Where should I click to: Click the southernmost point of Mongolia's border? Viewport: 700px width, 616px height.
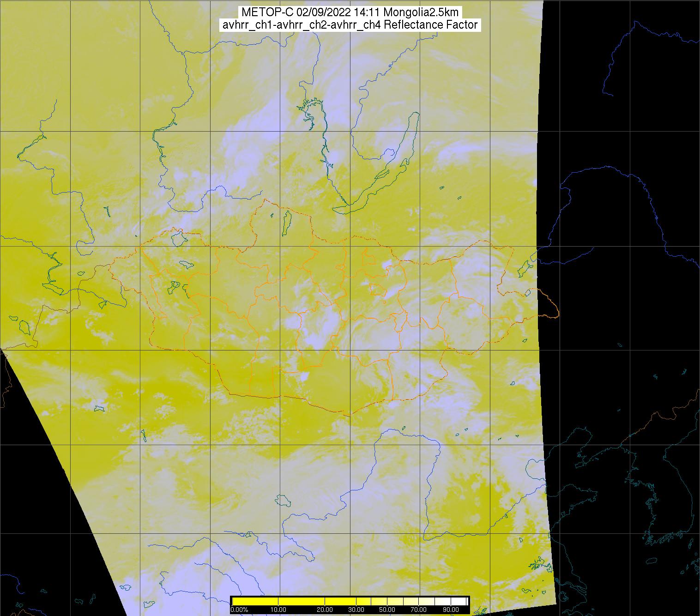point(350,415)
